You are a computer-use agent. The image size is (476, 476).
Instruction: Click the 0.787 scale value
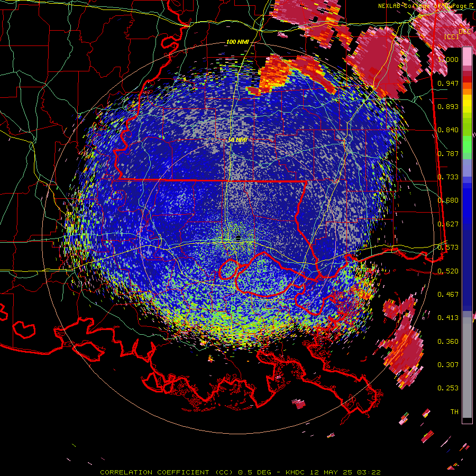(448, 153)
